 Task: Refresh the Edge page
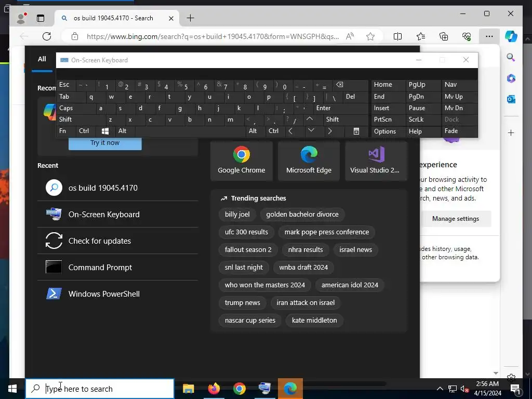[x=47, y=36]
